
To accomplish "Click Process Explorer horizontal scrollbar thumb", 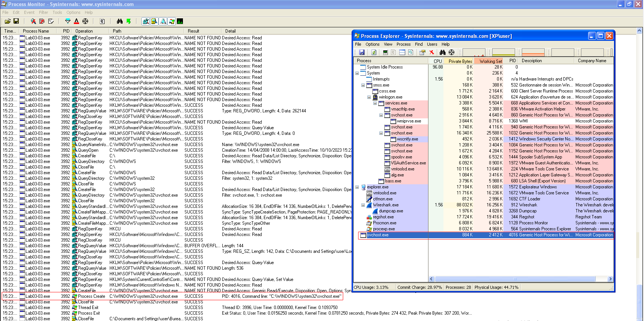I will (515, 279).
